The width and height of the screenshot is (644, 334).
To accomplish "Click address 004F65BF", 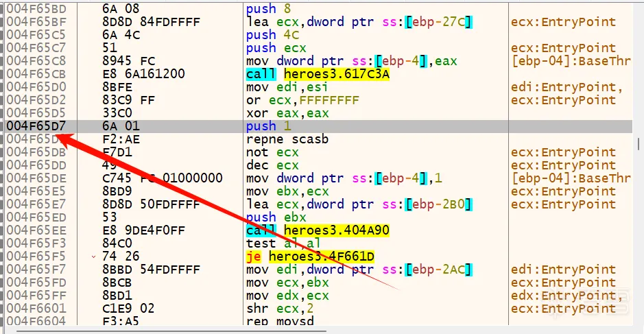I will point(36,22).
